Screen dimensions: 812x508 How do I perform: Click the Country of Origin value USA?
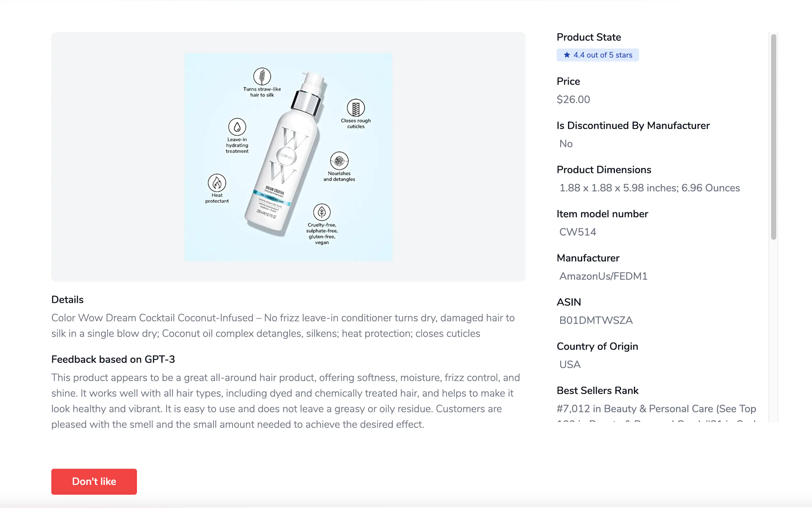tap(570, 365)
